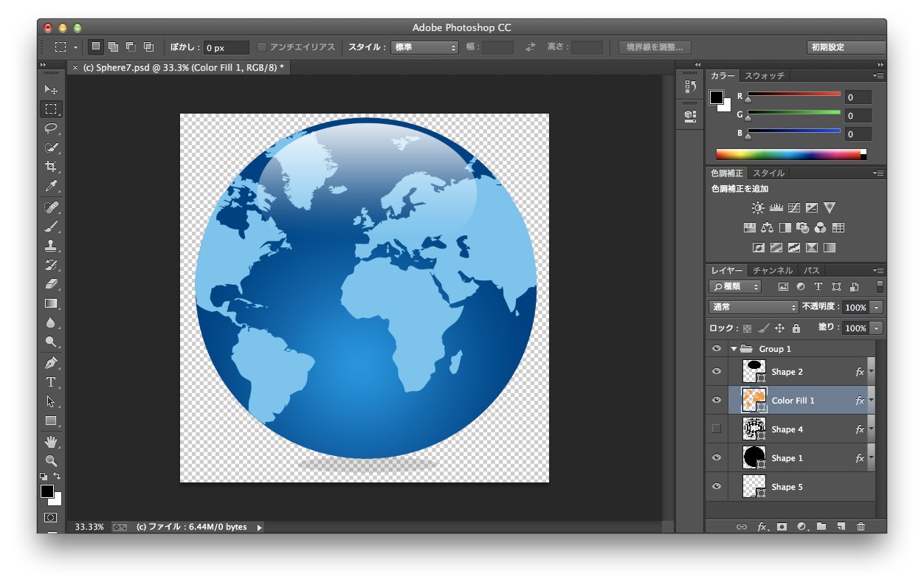Image resolution: width=924 pixels, height=585 pixels.
Task: Click the ぼかし feather input field
Action: coord(227,47)
